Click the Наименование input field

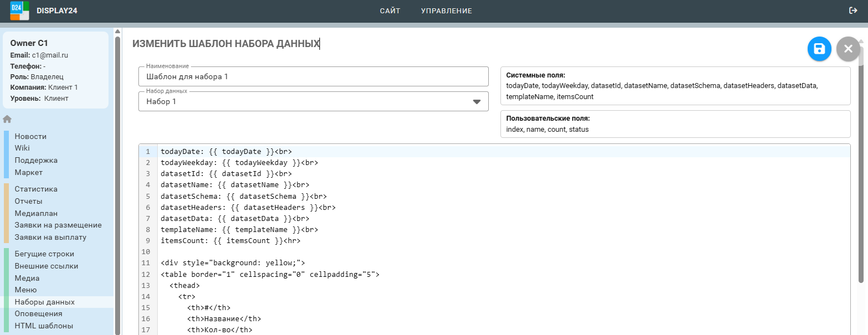coord(313,77)
